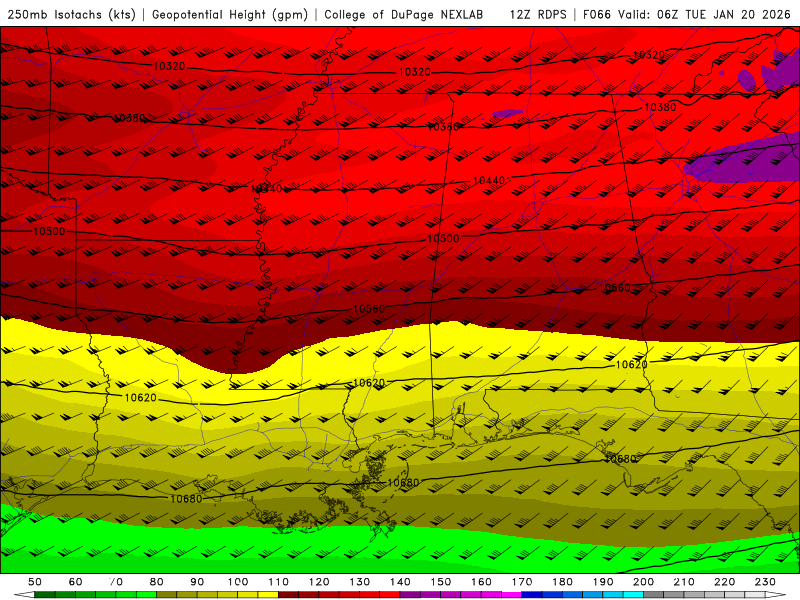Click the cyan swatch just before 200
800x600 pixels.
(633, 595)
